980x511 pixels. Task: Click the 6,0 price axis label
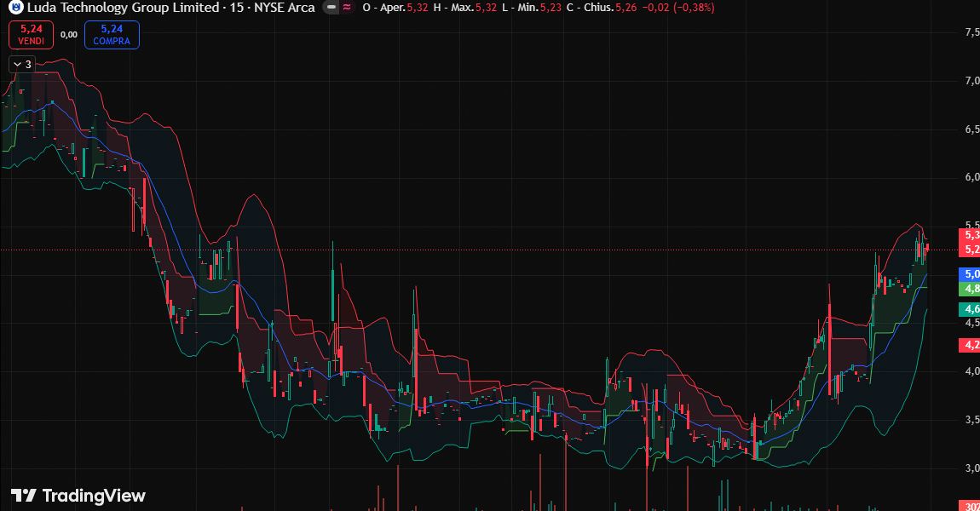(971, 177)
